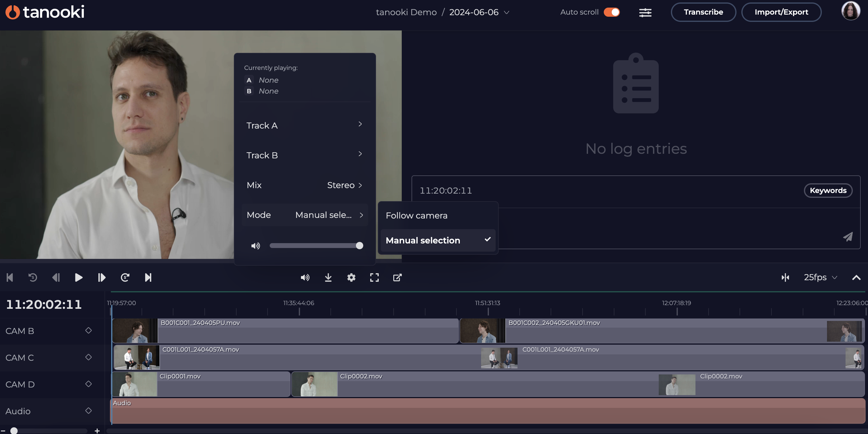The width and height of the screenshot is (868, 434).
Task: Click the Transcribe button
Action: [703, 12]
